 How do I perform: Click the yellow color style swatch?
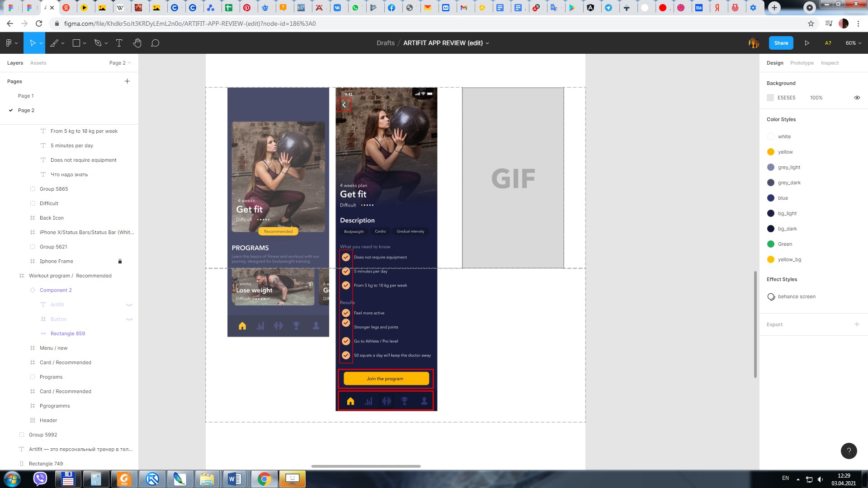(771, 152)
